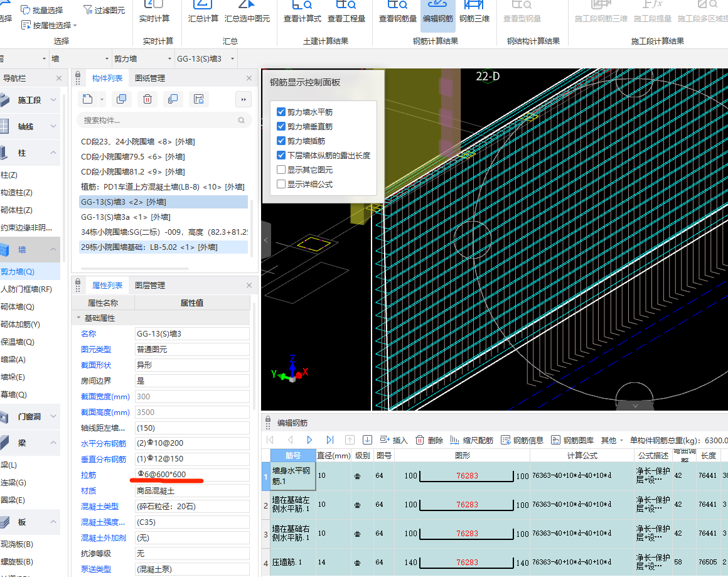Click layer copy icon in 构件列表 toolbar

[x=173, y=99]
